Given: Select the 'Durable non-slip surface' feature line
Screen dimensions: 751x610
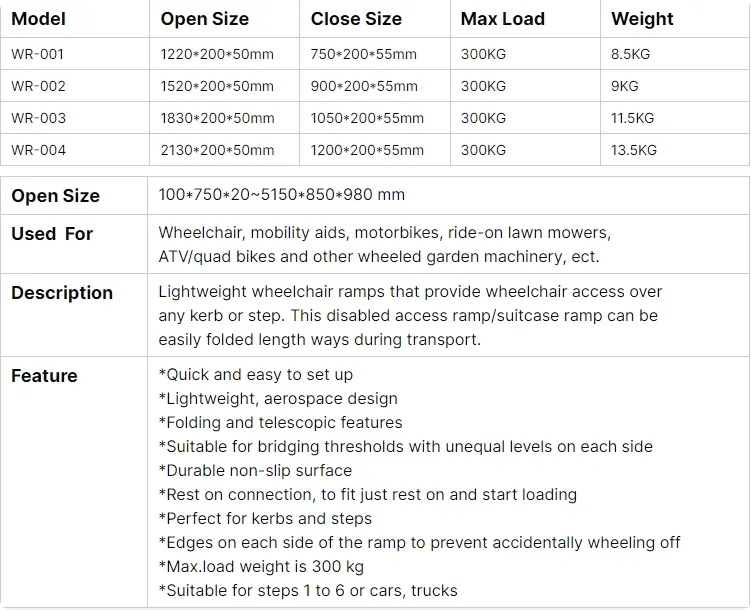Looking at the screenshot, I should point(255,471).
